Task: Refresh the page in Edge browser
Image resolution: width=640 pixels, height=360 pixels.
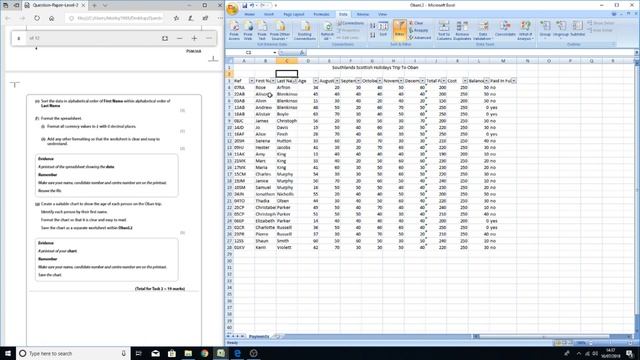Action: tap(37, 18)
